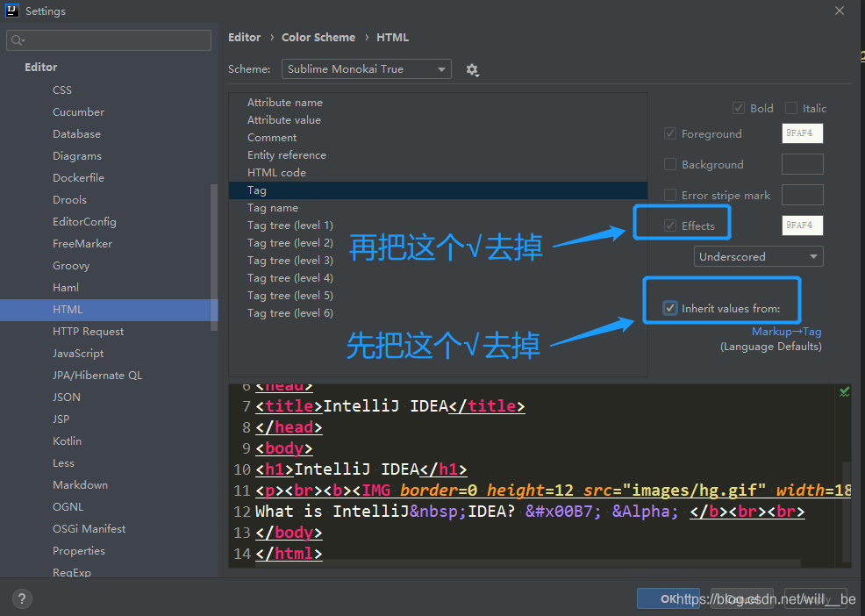Viewport: 865px width, 616px height.
Task: Click the search magnifier icon in settings
Action: tap(18, 40)
